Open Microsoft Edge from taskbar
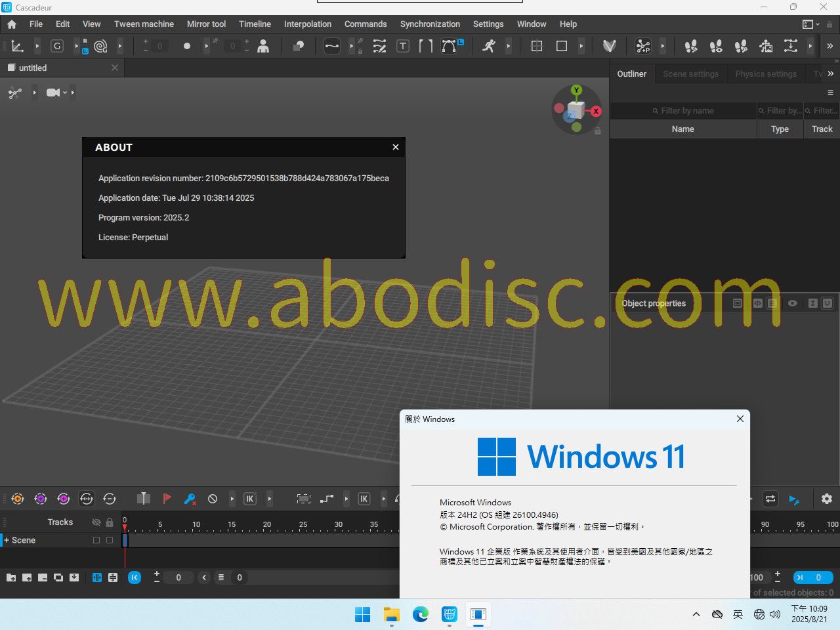The image size is (840, 630). point(421,614)
